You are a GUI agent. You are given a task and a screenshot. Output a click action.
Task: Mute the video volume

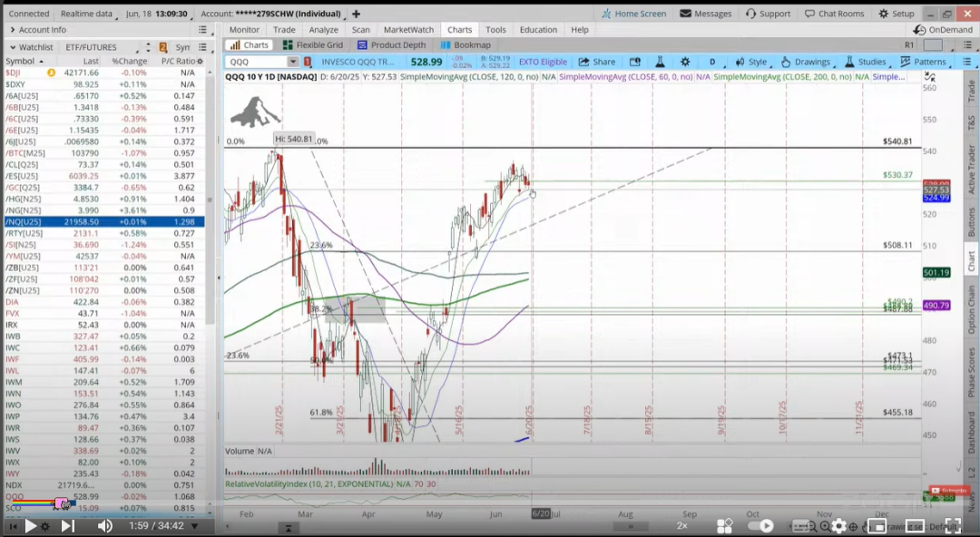[105, 526]
